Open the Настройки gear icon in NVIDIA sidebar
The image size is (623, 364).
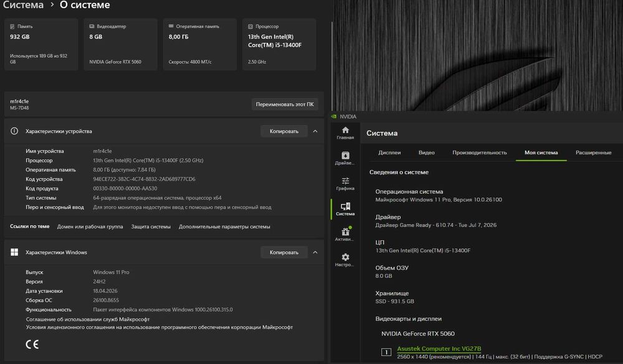pos(345,257)
